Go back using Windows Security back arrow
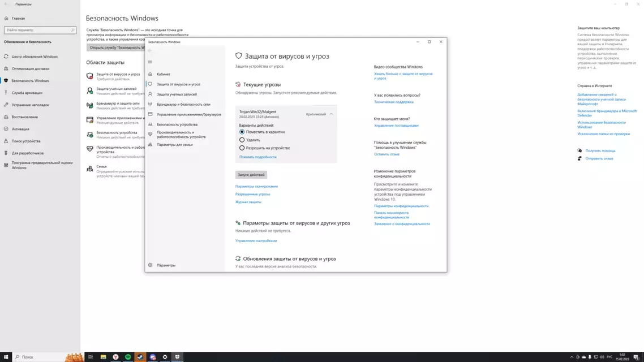Screen dimensions: 644x362 (x=150, y=50)
